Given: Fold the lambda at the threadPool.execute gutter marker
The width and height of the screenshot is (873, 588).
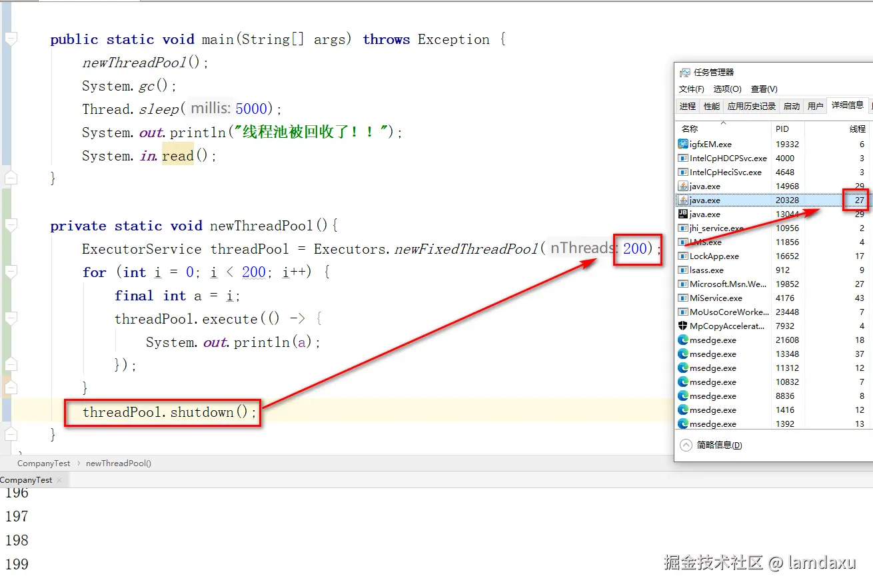Looking at the screenshot, I should click(11, 319).
